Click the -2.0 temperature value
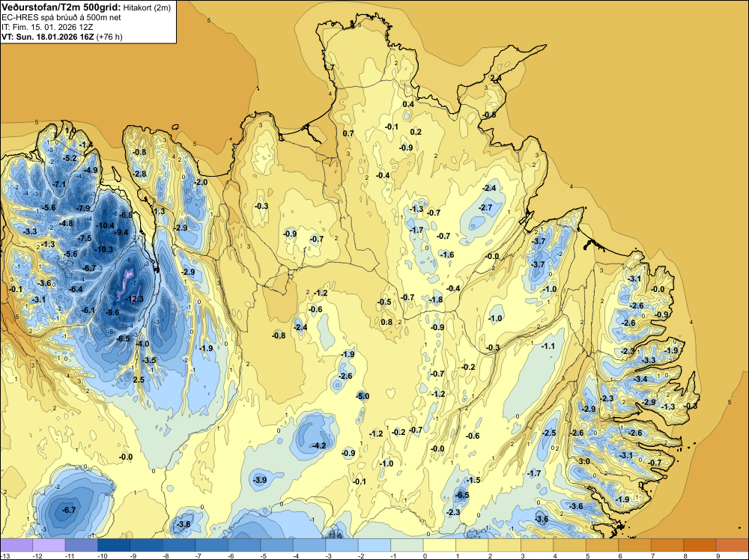 (x=201, y=182)
